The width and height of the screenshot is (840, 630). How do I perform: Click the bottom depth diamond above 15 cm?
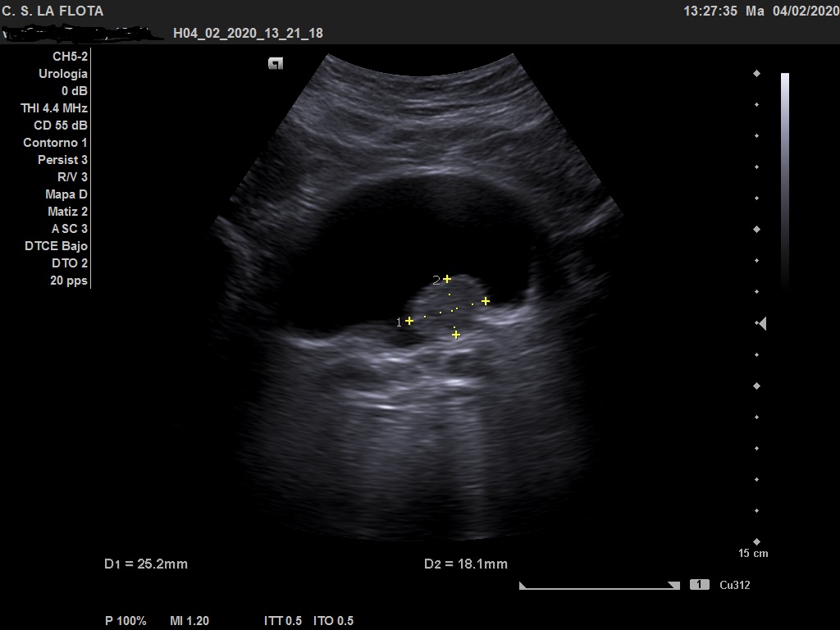[756, 541]
